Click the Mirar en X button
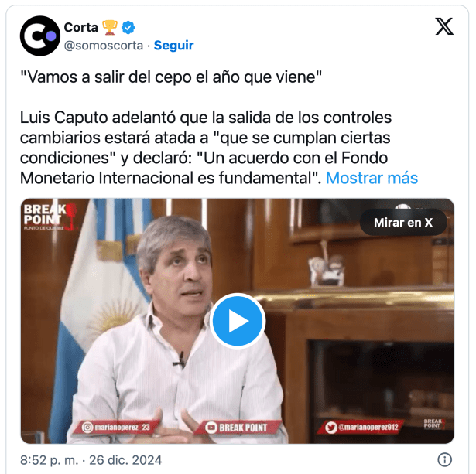The height and width of the screenshot is (474, 476). click(403, 222)
